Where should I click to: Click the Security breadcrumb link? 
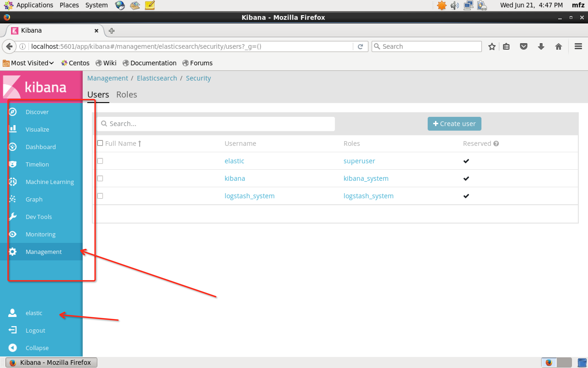click(x=198, y=78)
